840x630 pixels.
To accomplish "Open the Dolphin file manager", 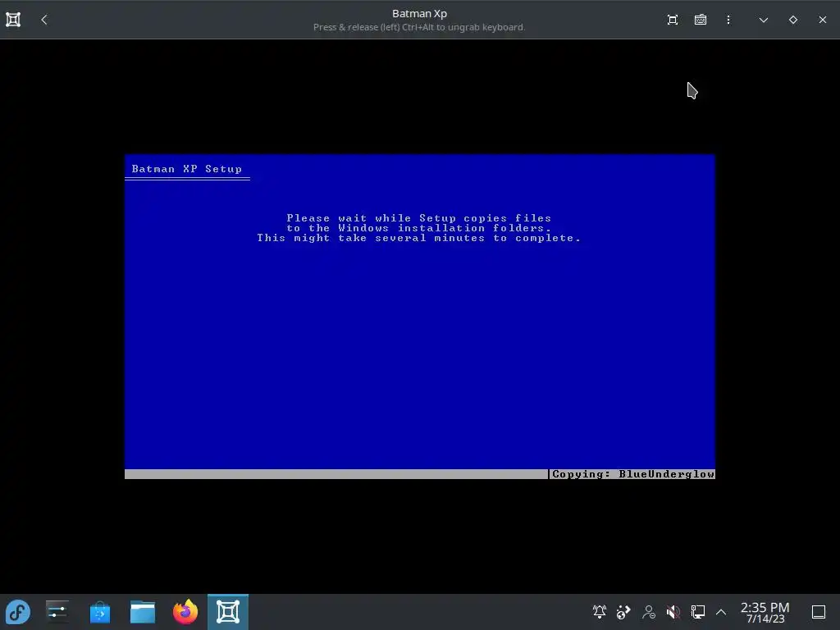I will pyautogui.click(x=143, y=612).
